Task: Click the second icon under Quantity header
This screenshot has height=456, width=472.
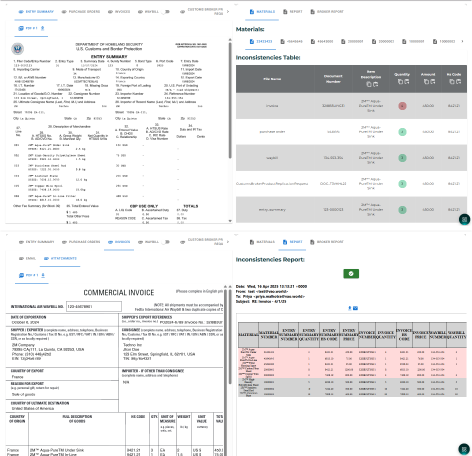Action: click(407, 82)
